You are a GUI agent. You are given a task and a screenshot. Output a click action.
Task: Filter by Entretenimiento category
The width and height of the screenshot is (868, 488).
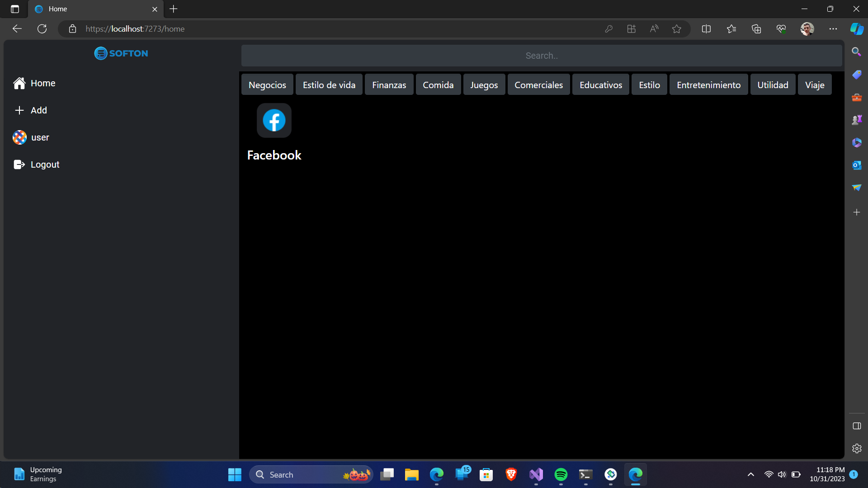(x=709, y=84)
